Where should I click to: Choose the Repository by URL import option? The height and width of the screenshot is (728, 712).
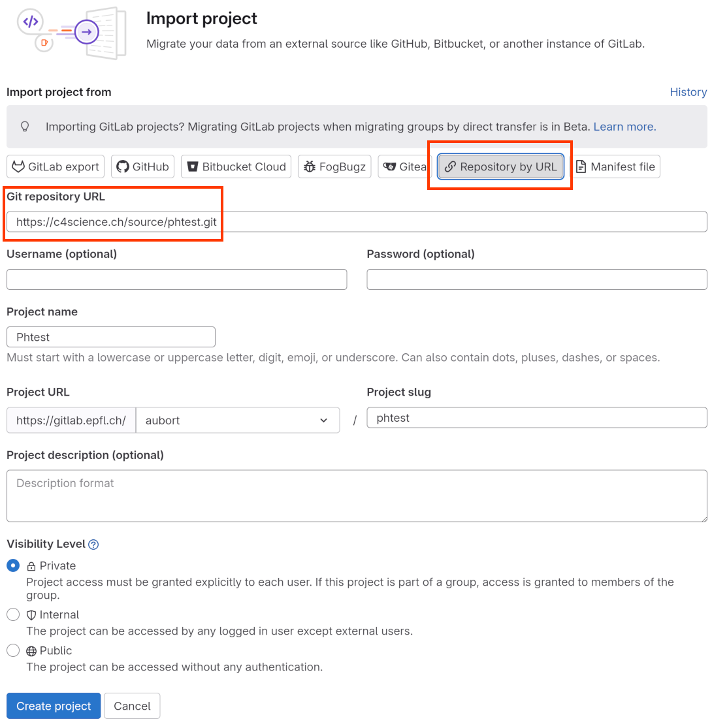click(500, 166)
